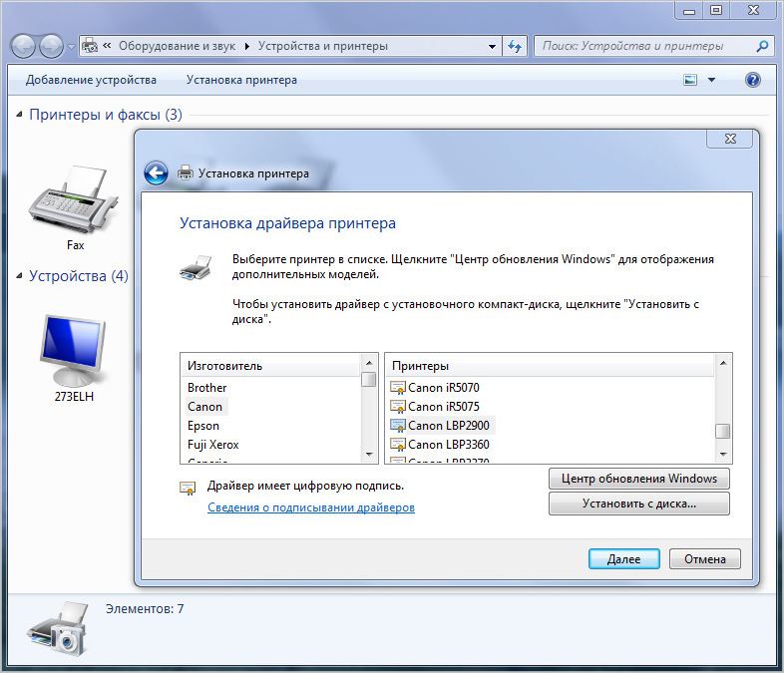Click Добавление устройства in the toolbar
This screenshot has width=784, height=673.
91,80
